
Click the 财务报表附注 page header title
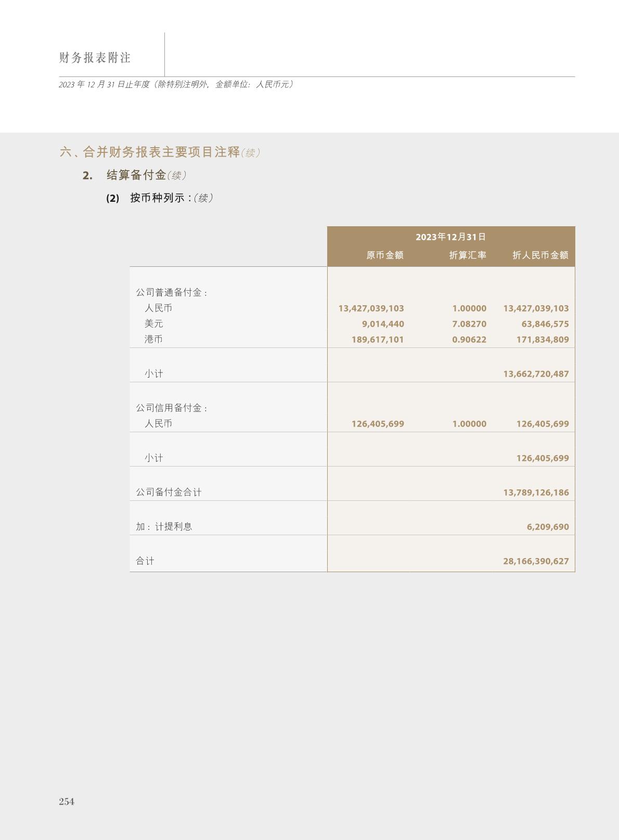coord(95,58)
